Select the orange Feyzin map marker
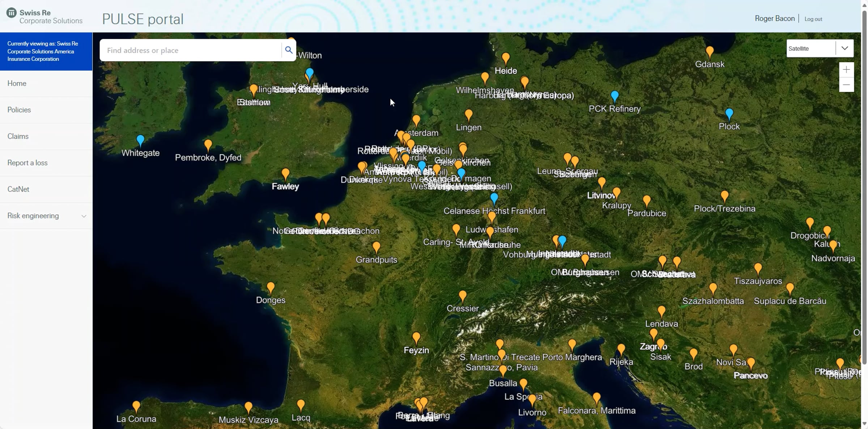 [x=416, y=338]
